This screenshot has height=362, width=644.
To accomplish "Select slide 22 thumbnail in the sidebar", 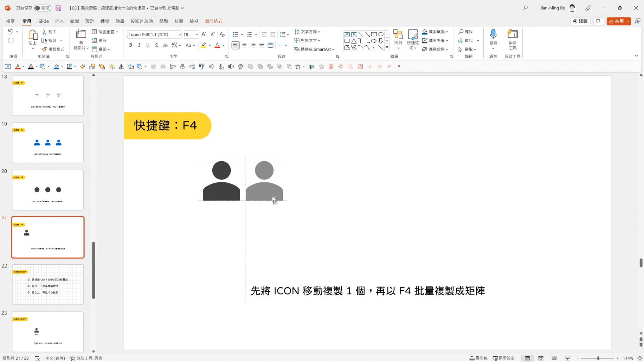I will click(x=47, y=284).
